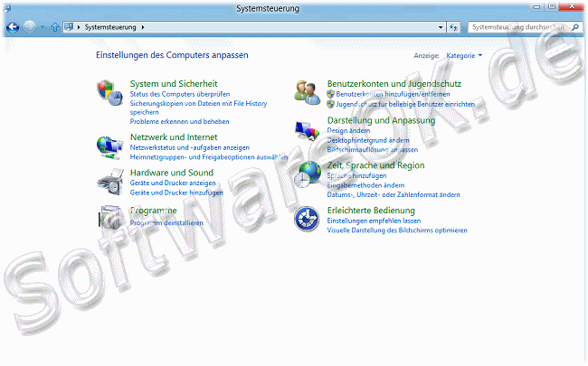Open System und Sicherheit heading

pos(174,83)
